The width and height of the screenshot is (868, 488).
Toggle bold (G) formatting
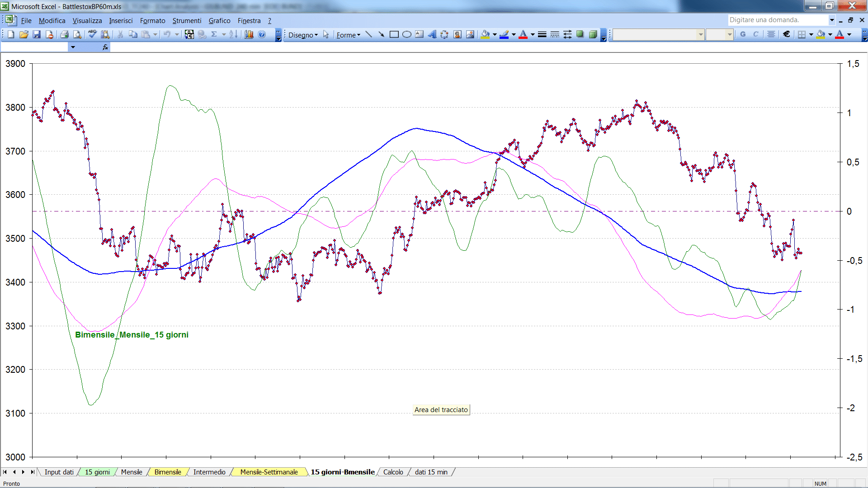pos(743,34)
